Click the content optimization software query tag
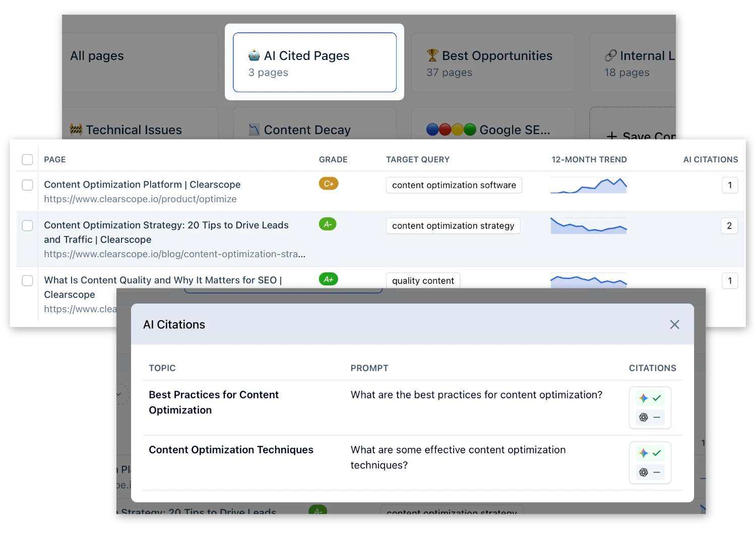Image resolution: width=756 pixels, height=536 pixels. tap(454, 185)
